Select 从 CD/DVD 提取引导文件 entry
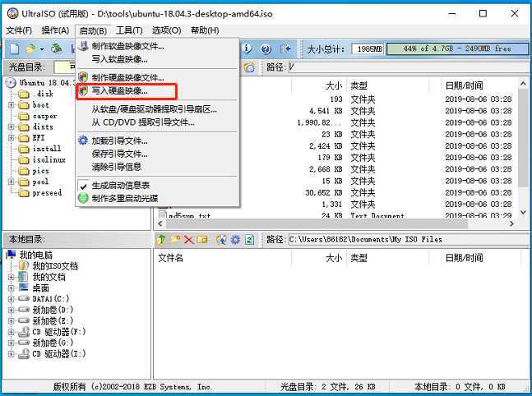Screen dimensions: 532x396 point(158,122)
